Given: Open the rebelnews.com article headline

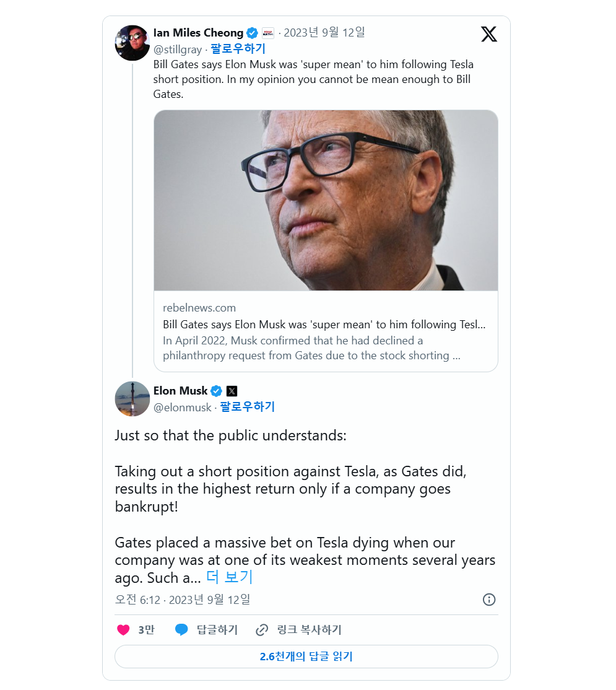Looking at the screenshot, I should [324, 325].
